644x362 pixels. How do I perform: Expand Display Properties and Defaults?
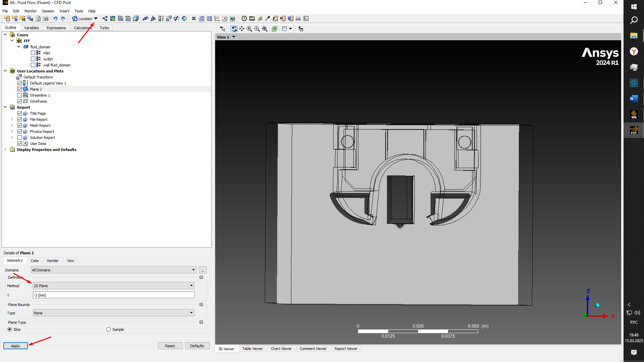[5, 150]
